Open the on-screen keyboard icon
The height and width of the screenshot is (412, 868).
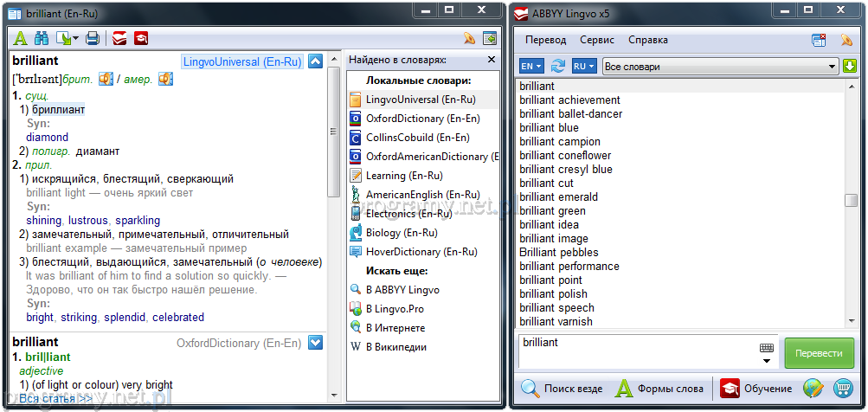click(767, 348)
